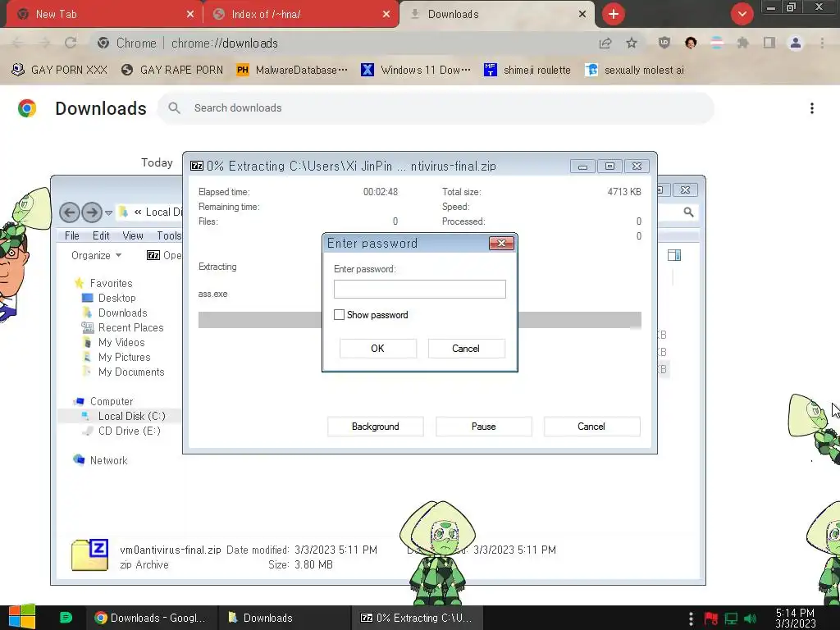Click the volume speaker tray icon
The height and width of the screenshot is (630, 840).
(x=751, y=619)
